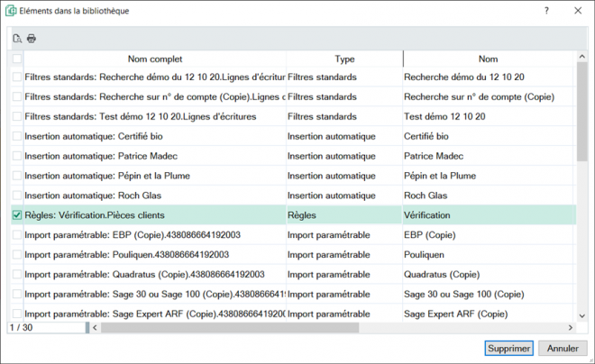
Task: Sort by the Type column header
Action: (x=344, y=59)
